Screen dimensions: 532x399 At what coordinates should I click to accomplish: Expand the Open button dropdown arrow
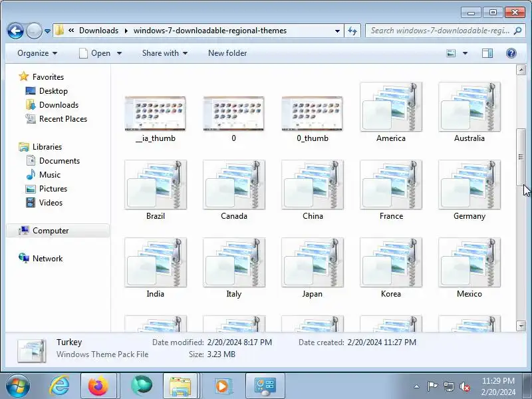coord(119,53)
